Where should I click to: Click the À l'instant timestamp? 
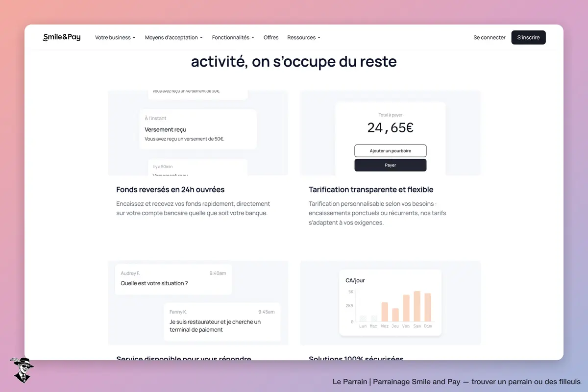coord(155,118)
